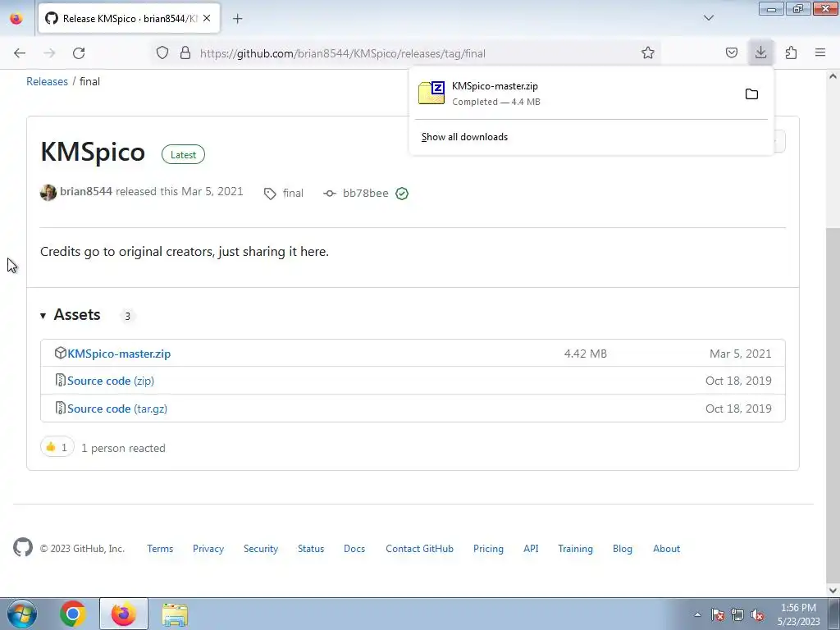This screenshot has width=840, height=630.
Task: Open new tab with the plus button
Action: coord(237,19)
